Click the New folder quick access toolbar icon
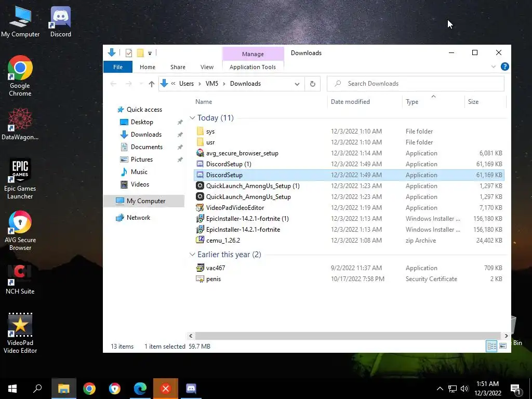The image size is (532, 399). [x=140, y=53]
